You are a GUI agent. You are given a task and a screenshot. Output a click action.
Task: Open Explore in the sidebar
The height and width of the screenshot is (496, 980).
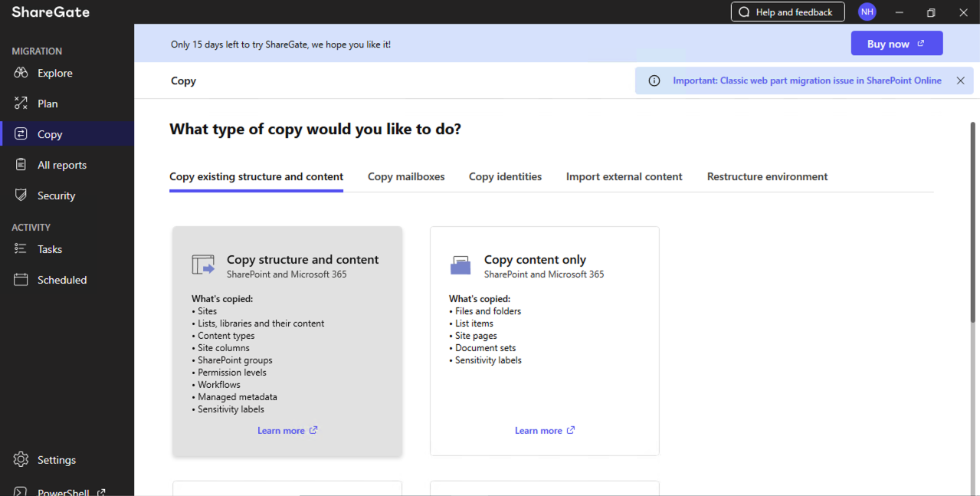[67, 73]
